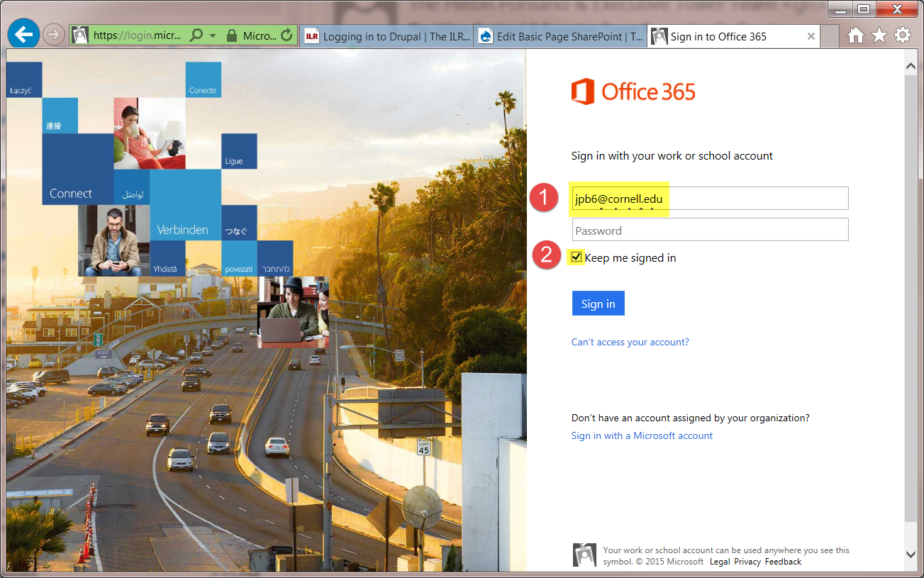This screenshot has height=578, width=924.
Task: Click the Connect tile in the collage
Action: (78, 169)
